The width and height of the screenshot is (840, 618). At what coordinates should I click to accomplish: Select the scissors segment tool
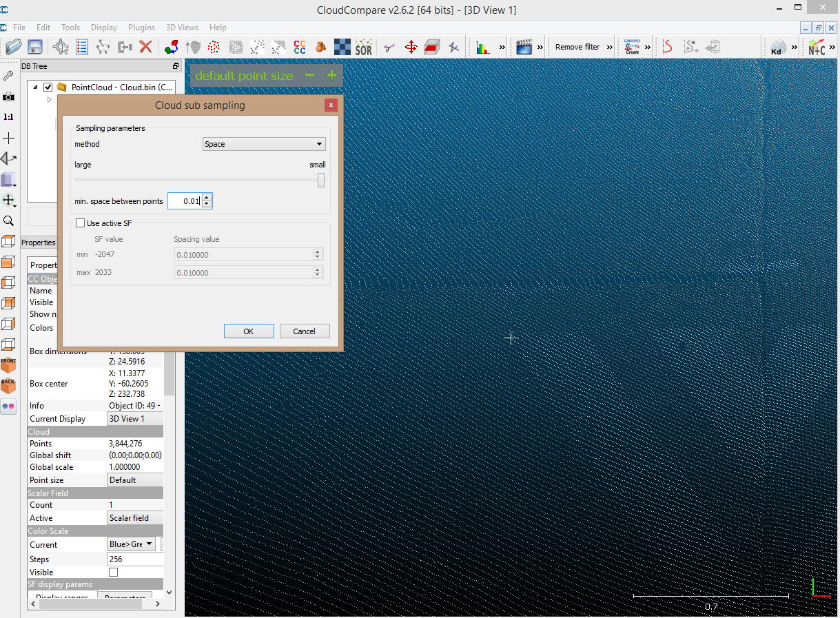tap(390, 47)
